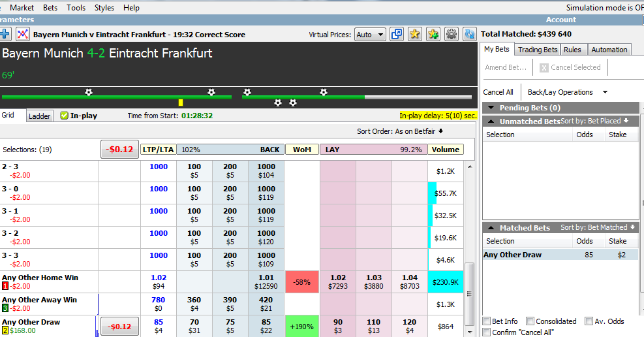Open the Market menu
The height and width of the screenshot is (337, 644).
22,7
